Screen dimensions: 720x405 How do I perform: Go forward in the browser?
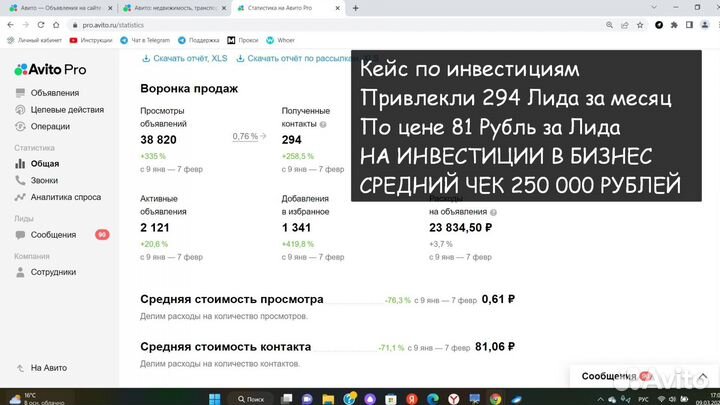26,25
